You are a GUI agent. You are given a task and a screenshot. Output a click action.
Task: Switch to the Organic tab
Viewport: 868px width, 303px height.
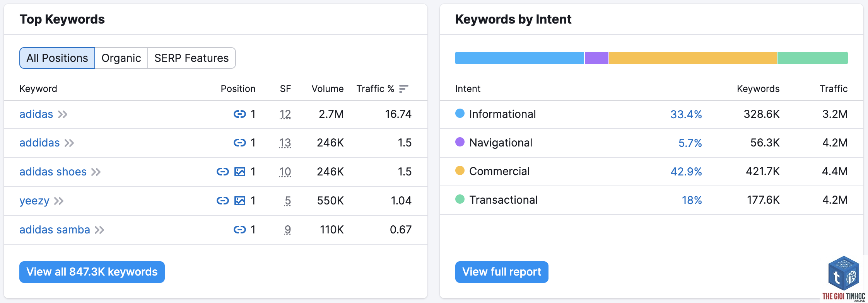pyautogui.click(x=121, y=58)
